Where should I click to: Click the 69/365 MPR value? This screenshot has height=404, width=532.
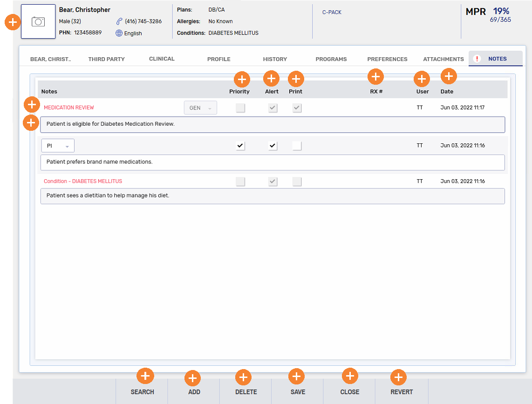click(x=500, y=20)
